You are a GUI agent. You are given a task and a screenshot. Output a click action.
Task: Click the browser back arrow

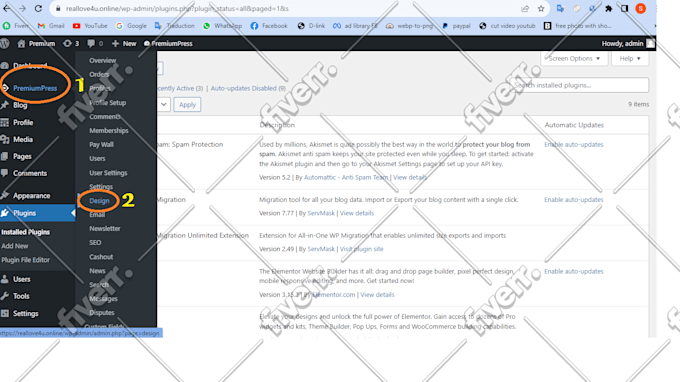click(x=7, y=9)
